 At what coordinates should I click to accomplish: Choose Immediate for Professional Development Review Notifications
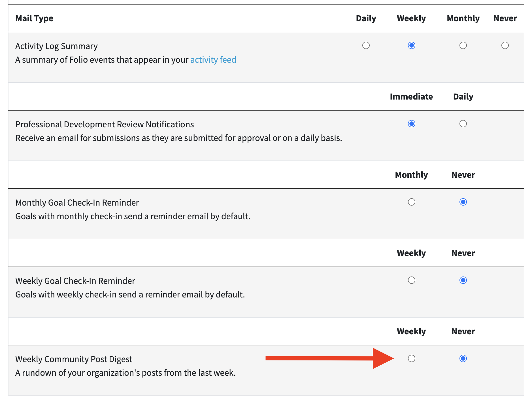[x=411, y=124]
